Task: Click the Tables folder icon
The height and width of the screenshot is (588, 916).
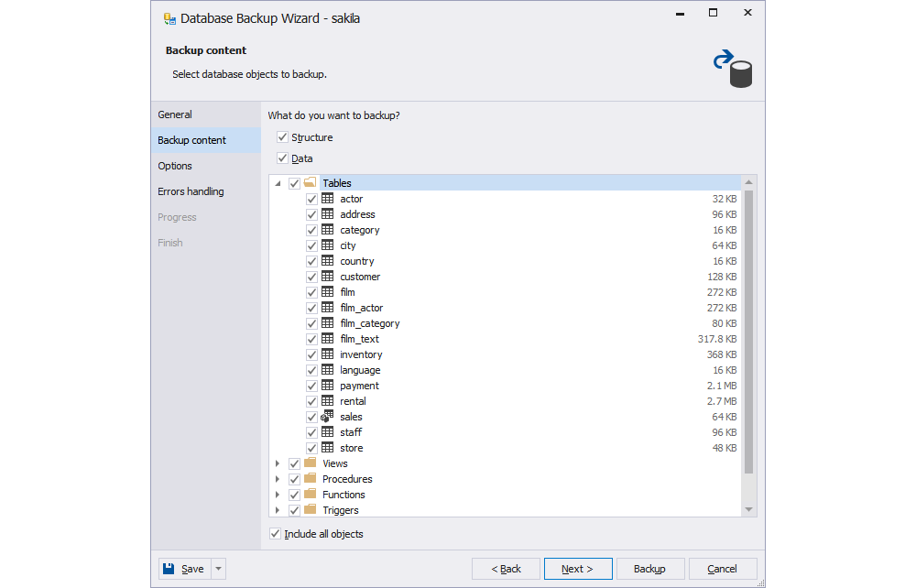Action: coord(310,182)
